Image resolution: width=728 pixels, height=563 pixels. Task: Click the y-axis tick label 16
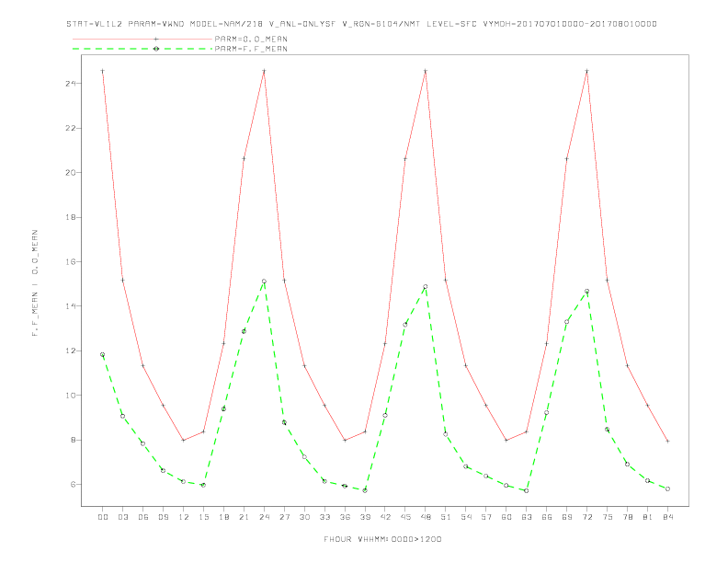point(71,262)
